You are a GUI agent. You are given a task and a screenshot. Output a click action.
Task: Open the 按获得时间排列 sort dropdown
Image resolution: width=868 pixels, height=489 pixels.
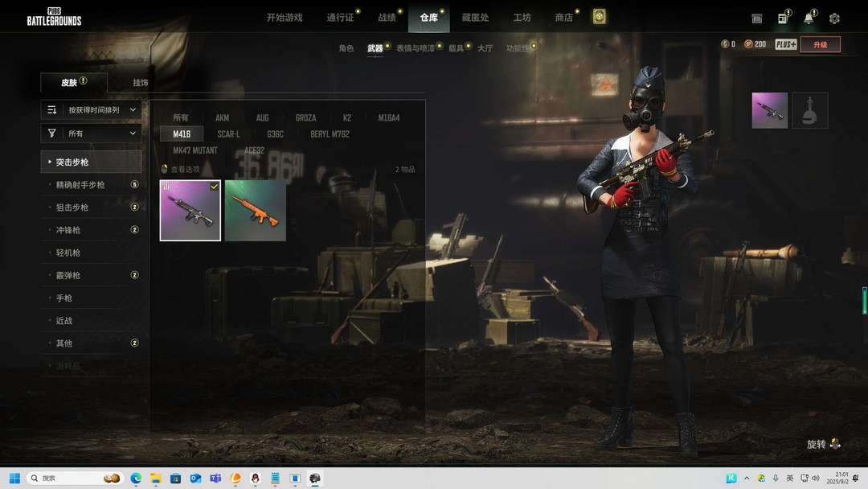point(92,109)
